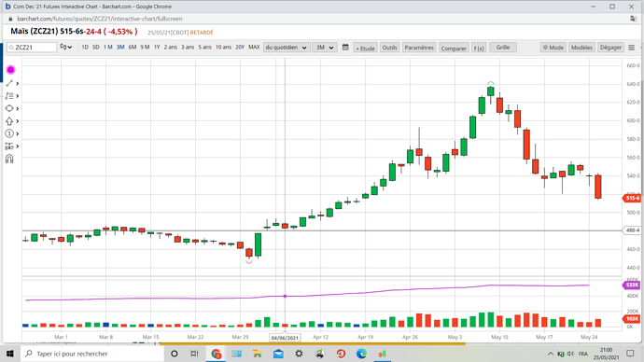Toggle the magnet snap tool
The image size is (644, 362).
[9, 159]
